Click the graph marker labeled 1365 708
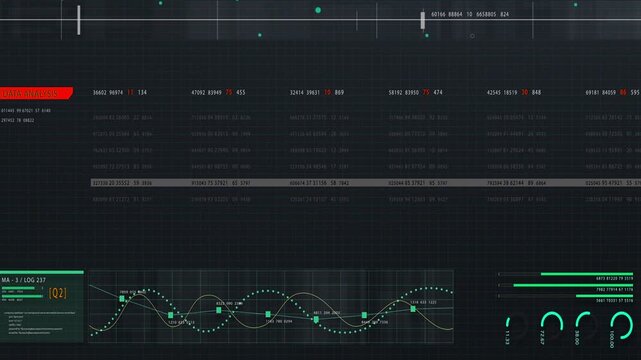This screenshot has height=360, width=641. (268, 314)
